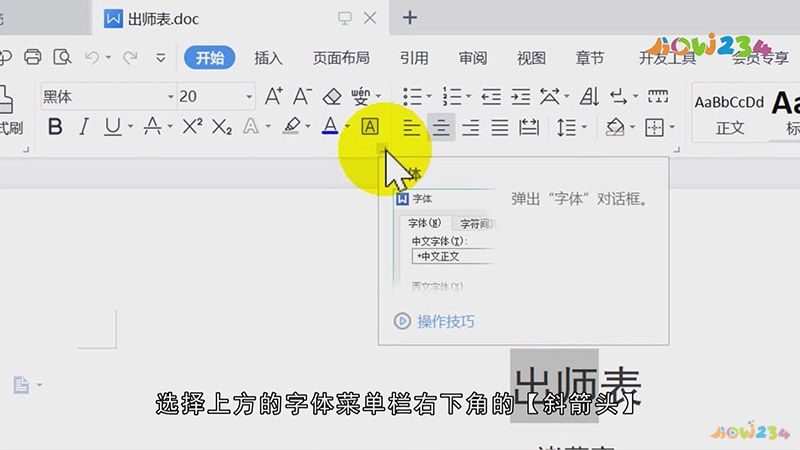Select the 正文 style

tap(730, 113)
